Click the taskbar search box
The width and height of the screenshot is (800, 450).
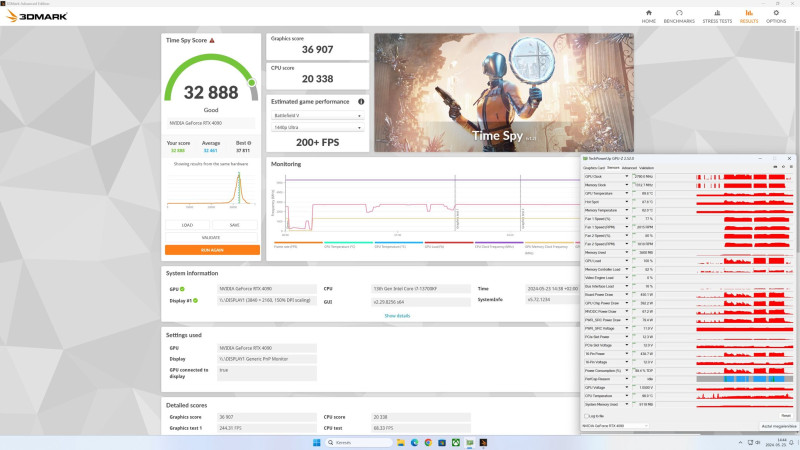tap(359, 442)
